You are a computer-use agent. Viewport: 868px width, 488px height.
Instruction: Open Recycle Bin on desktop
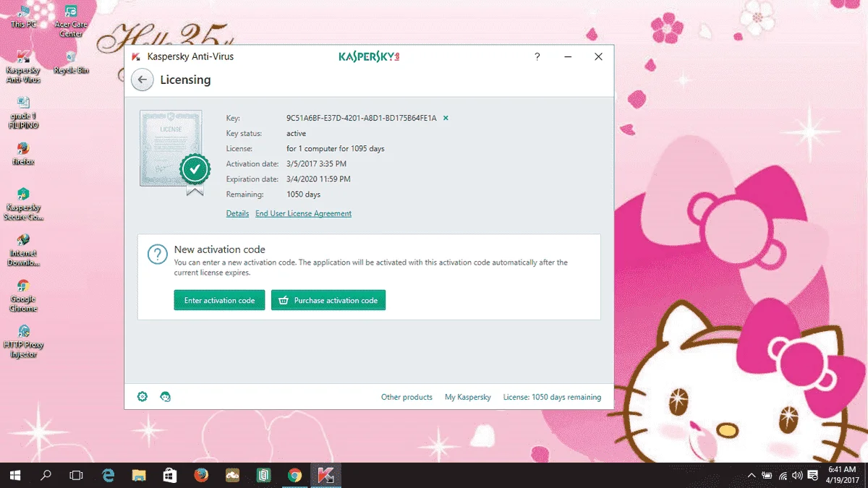(71, 62)
